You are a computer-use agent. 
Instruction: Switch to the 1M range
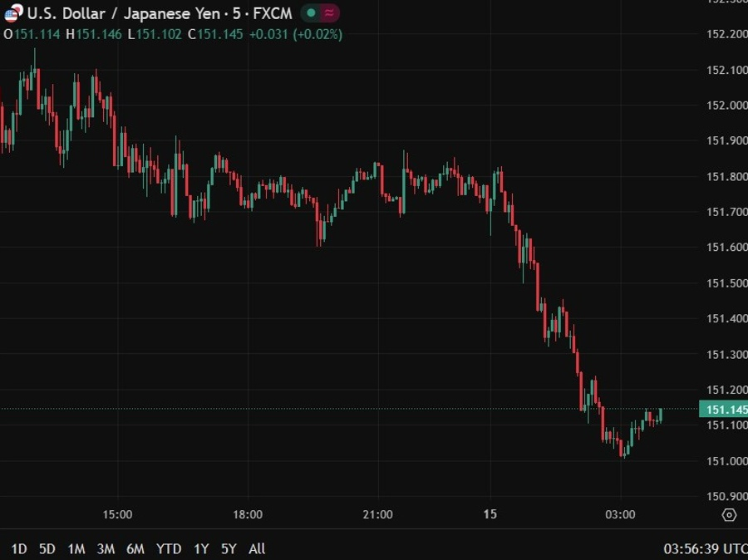(x=76, y=548)
